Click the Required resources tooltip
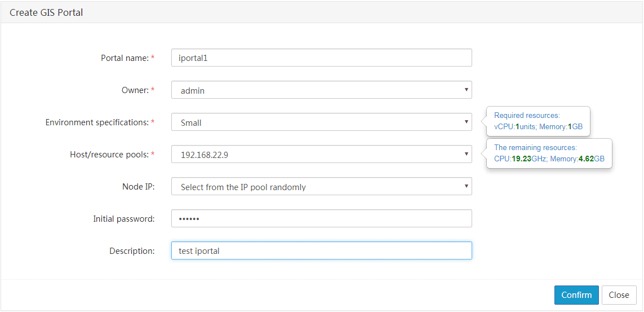The image size is (644, 312). pos(538,121)
